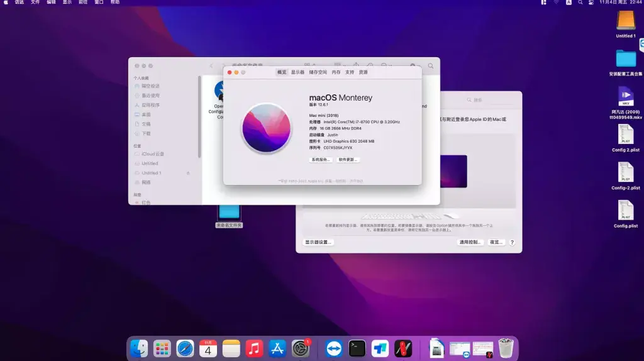Open the input source menu bar icon
This screenshot has height=361, width=644.
pyautogui.click(x=569, y=3)
